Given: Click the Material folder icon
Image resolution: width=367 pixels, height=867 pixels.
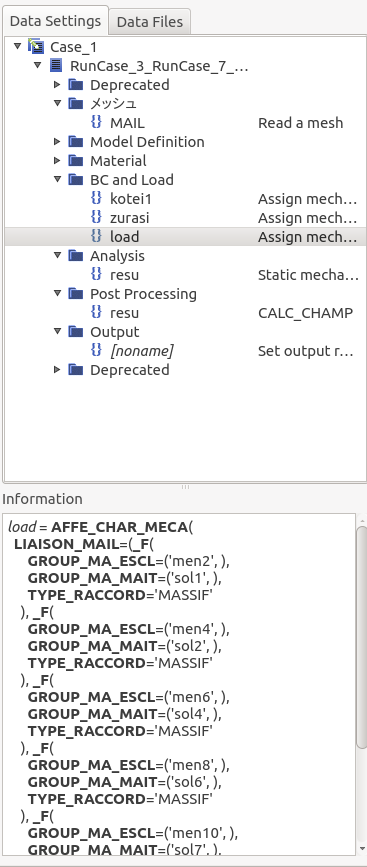Looking at the screenshot, I should tap(76, 160).
